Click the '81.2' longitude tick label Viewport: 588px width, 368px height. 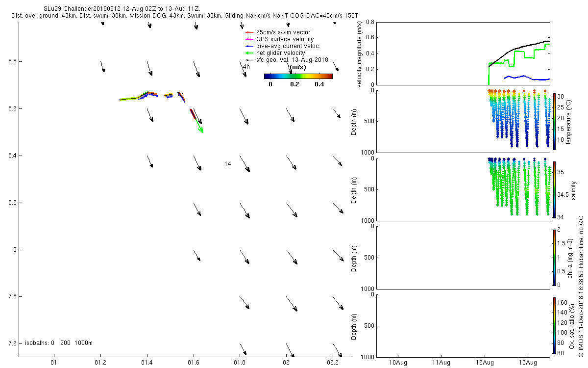pos(100,363)
